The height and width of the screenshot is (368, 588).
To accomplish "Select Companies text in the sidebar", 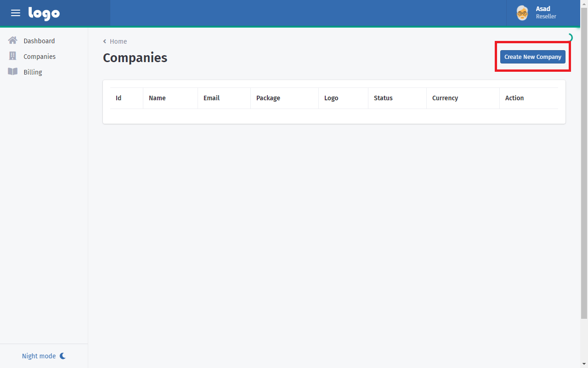I will (x=40, y=57).
